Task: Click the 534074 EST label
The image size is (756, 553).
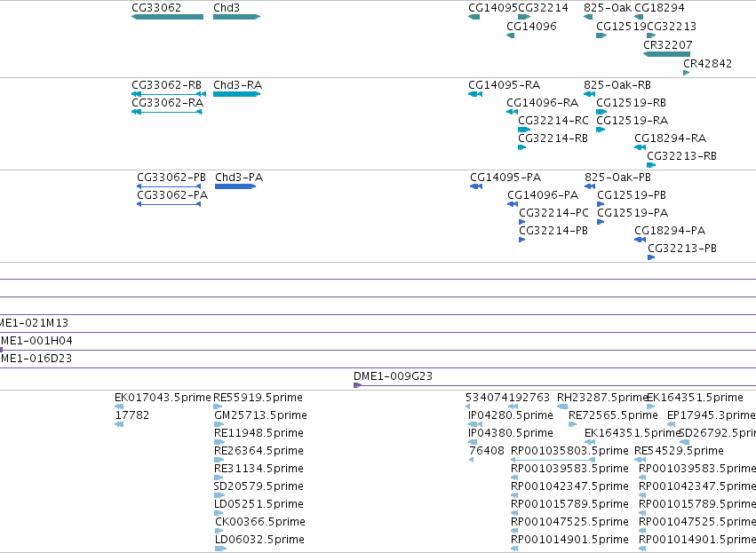Action: point(487,398)
